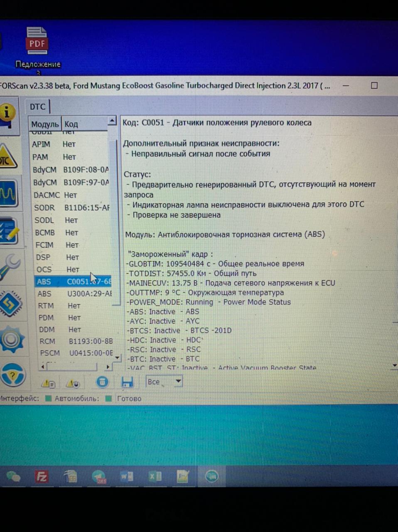This screenshot has width=398, height=532.
Task: Click the module list scroll-up arrow
Action: coord(112,121)
